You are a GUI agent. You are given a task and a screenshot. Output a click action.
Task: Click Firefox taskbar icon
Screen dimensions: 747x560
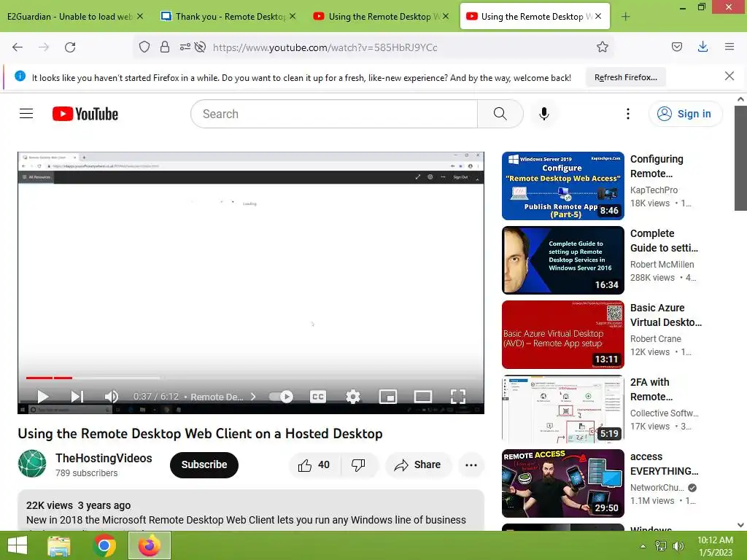point(149,545)
